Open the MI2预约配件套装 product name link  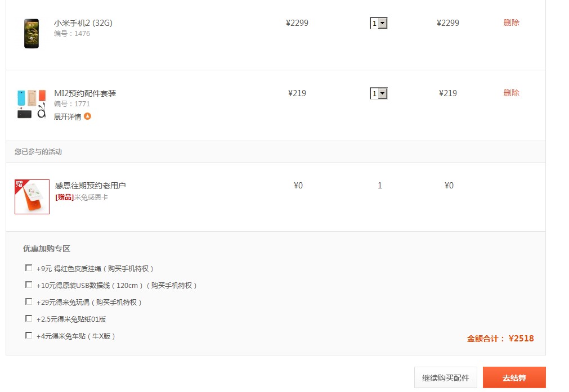(85, 93)
